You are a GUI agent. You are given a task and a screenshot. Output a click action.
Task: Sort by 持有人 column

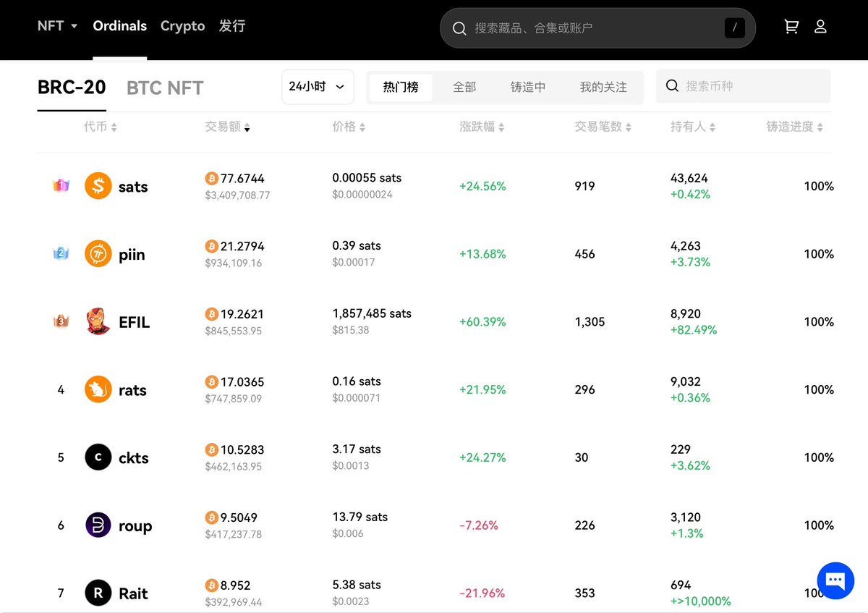[x=693, y=127]
